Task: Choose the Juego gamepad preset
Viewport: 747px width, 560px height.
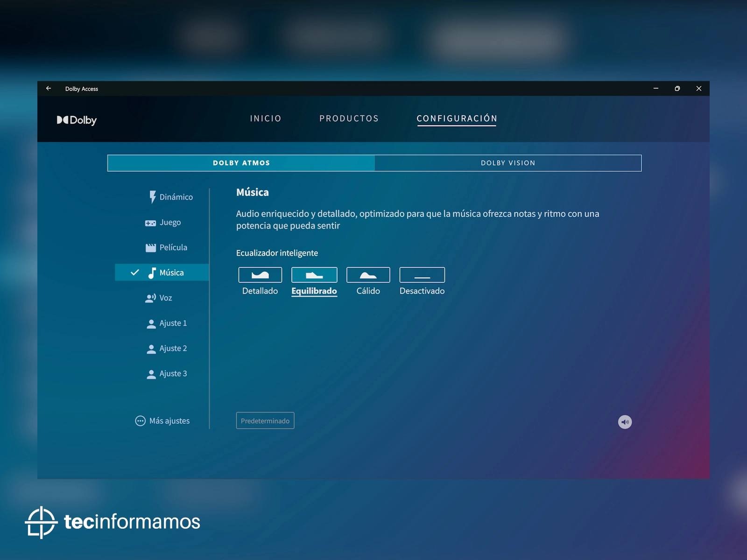Action: coord(162,222)
